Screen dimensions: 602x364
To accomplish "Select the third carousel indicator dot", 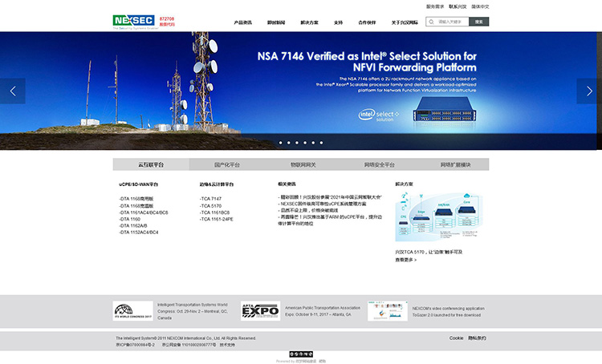I will tap(296, 143).
